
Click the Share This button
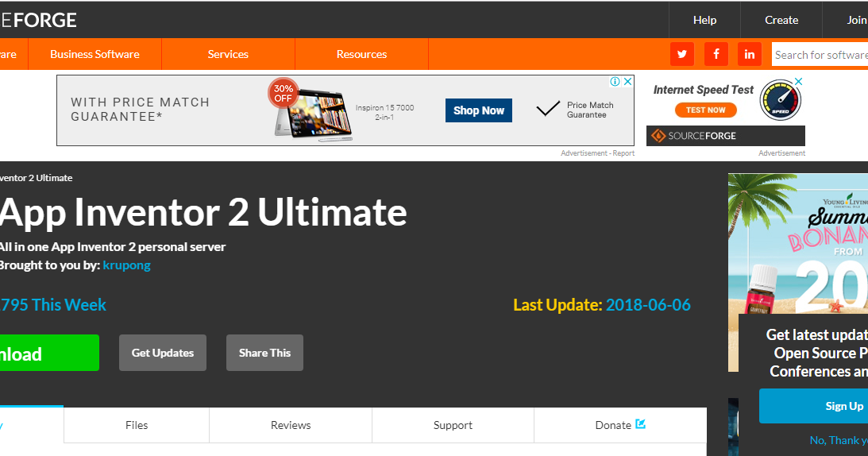pos(264,353)
